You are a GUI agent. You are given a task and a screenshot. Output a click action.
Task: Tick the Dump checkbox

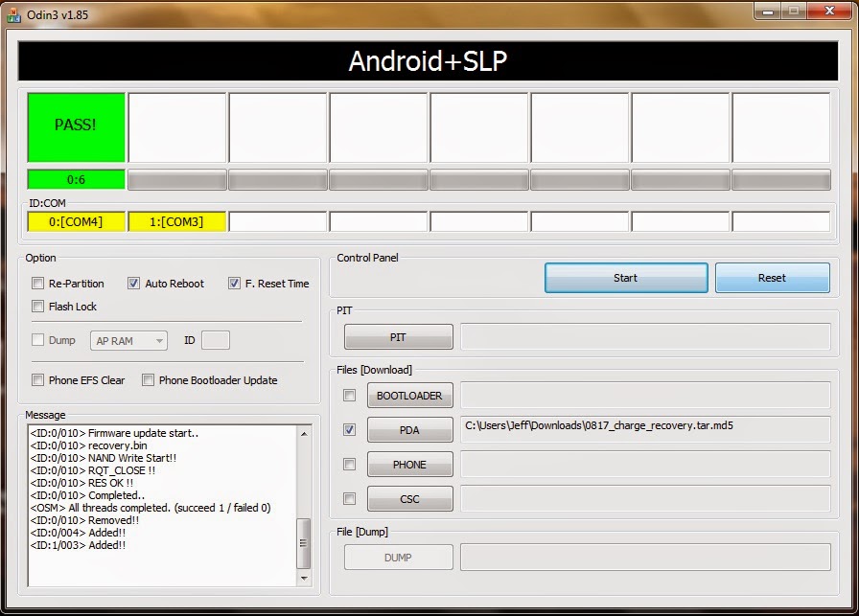pyautogui.click(x=37, y=340)
